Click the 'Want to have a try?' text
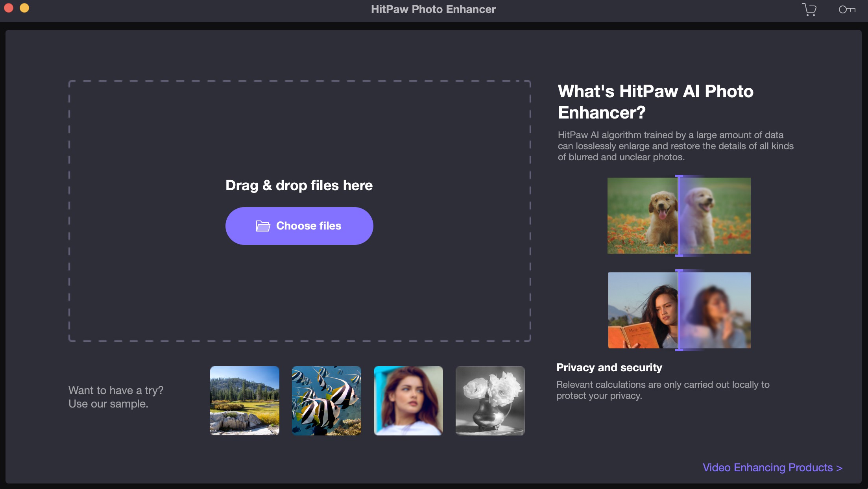This screenshot has width=868, height=489. [116, 390]
